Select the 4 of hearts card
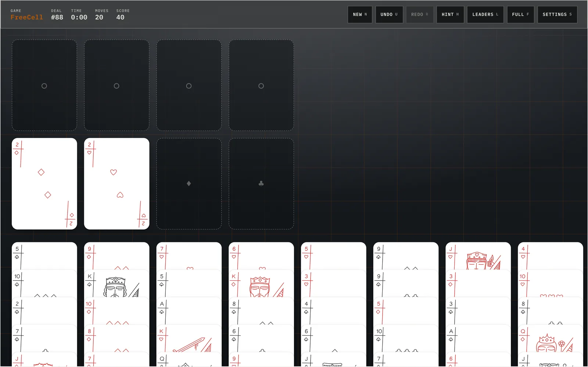Screen dimensions: 588x367 click(551, 256)
